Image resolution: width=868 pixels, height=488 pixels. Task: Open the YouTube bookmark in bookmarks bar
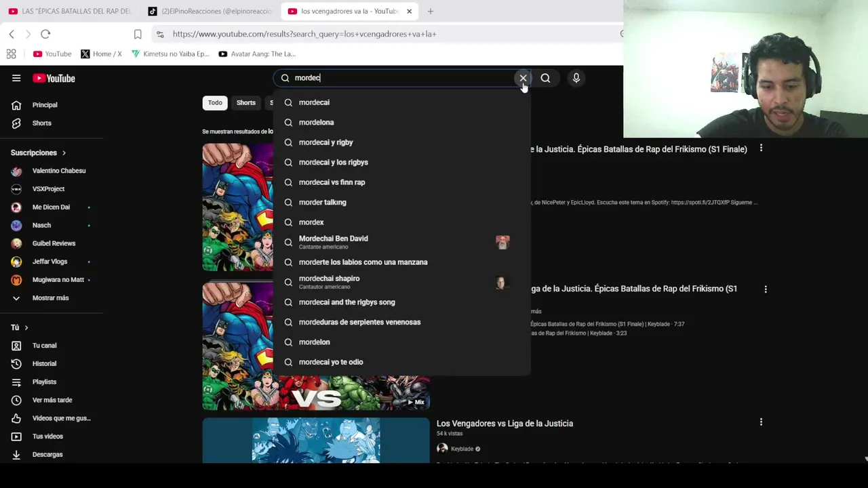tap(52, 54)
